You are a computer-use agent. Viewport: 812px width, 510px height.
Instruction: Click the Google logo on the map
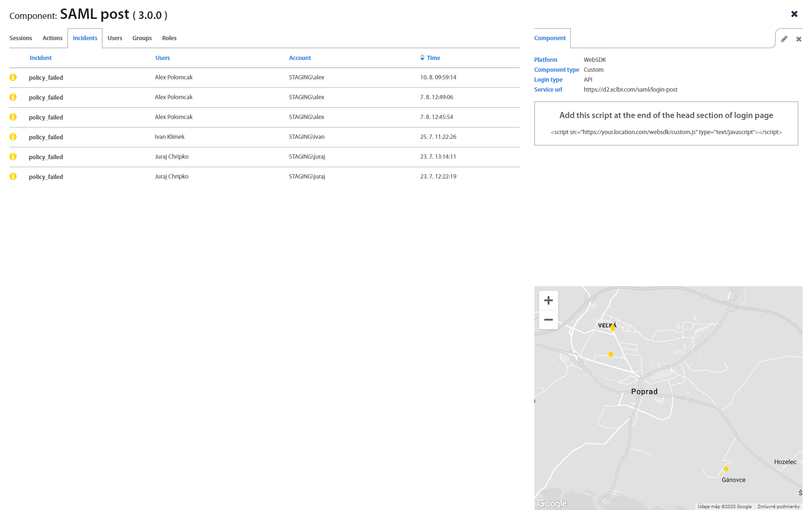(552, 503)
